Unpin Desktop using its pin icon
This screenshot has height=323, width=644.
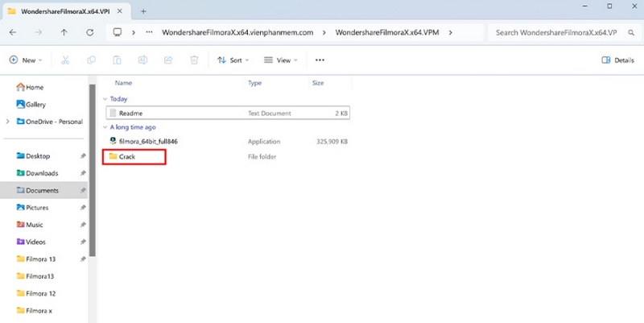83,156
